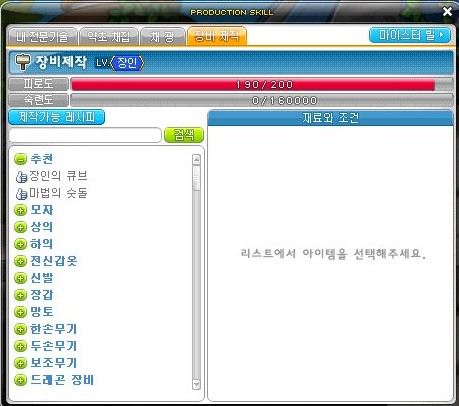Expand the 망토 category
This screenshot has height=406, width=459.
(20, 312)
